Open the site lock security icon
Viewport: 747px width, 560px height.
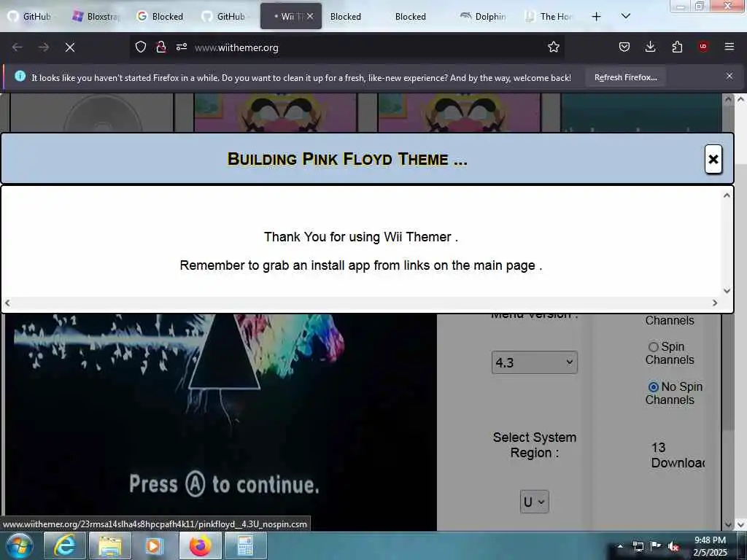pyautogui.click(x=161, y=47)
